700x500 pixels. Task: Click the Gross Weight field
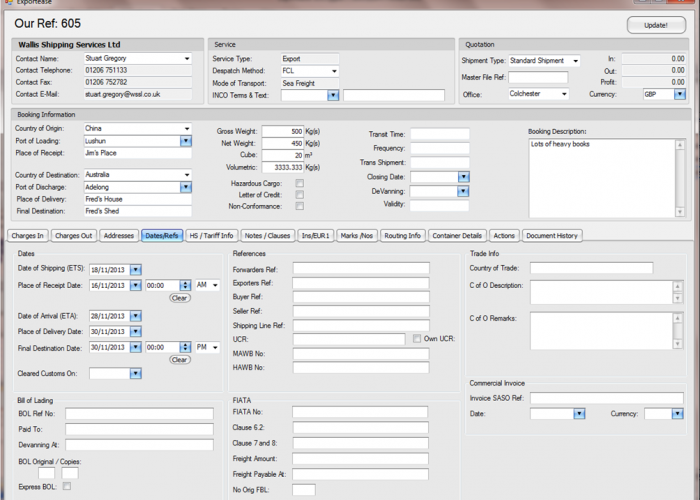pos(283,132)
